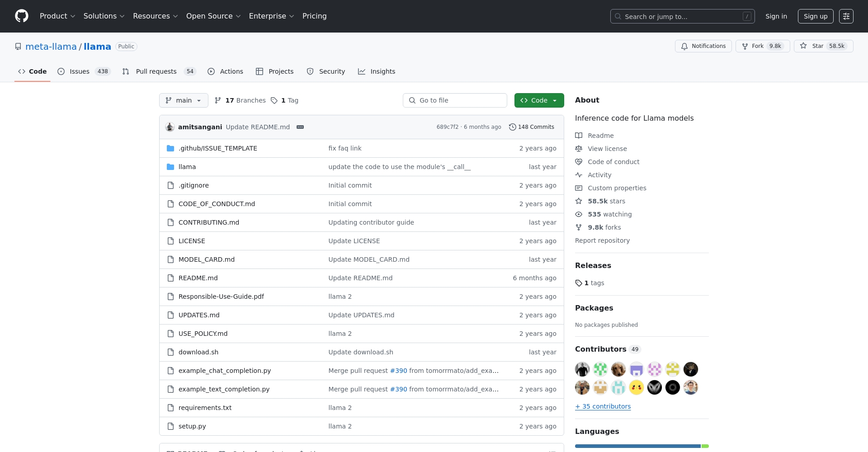Focus the Go to file field

pos(455,100)
